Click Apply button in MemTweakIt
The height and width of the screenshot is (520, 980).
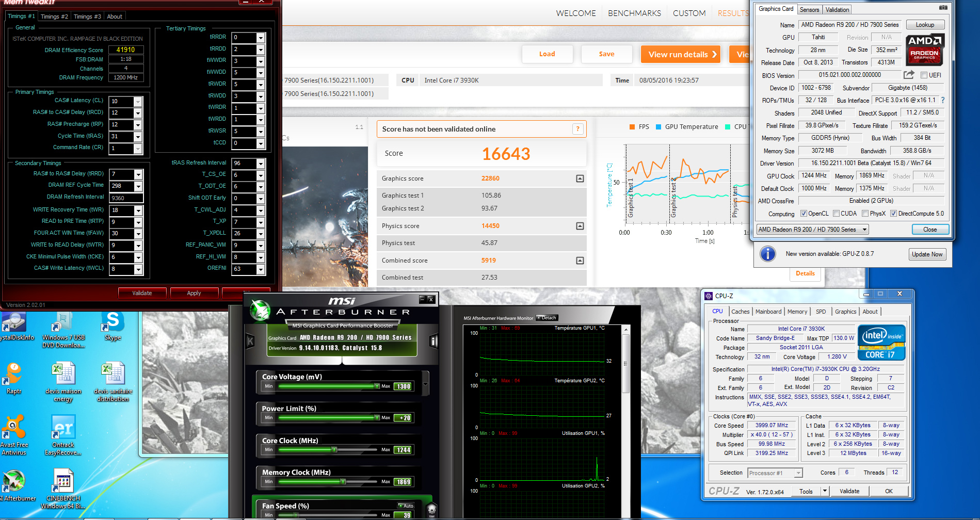click(194, 293)
